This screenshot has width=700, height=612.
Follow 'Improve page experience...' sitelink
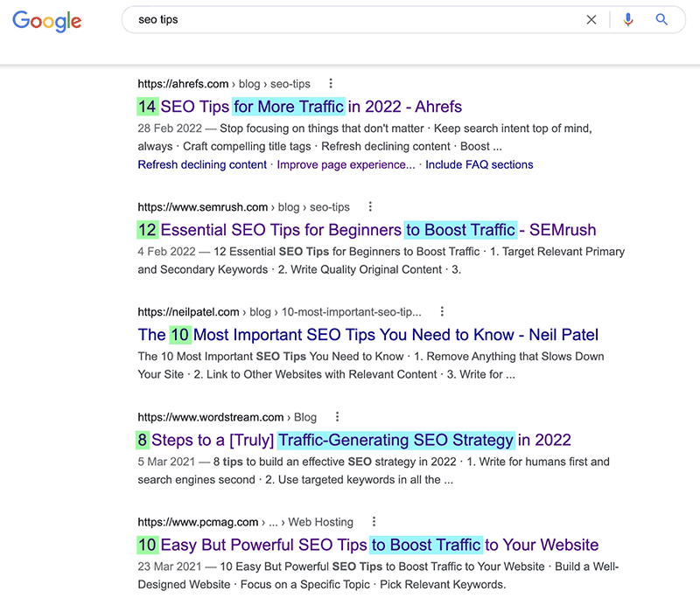pos(346,164)
